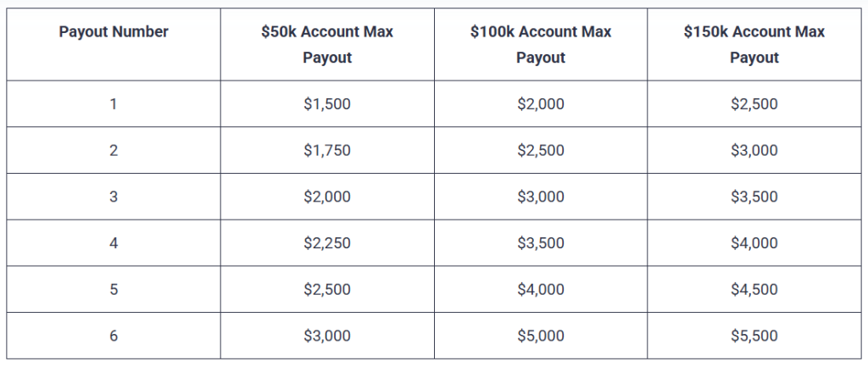
Task: Click the $1,750 payout value
Action: tap(327, 151)
